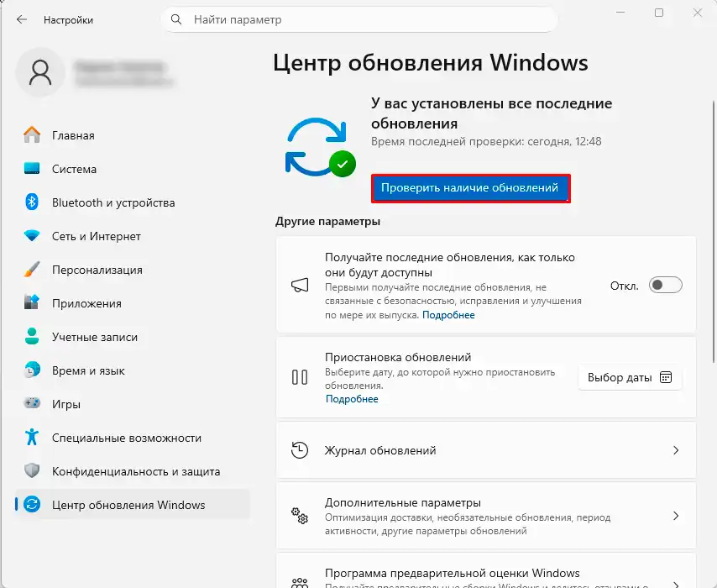Open Подробнее link under Приостановка обновлений
This screenshot has width=717, height=588.
click(x=352, y=399)
